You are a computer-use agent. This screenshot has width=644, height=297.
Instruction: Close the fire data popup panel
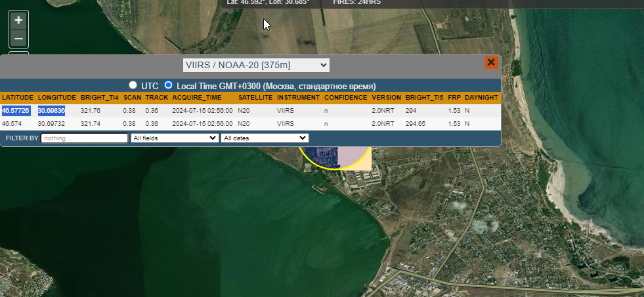pyautogui.click(x=491, y=62)
